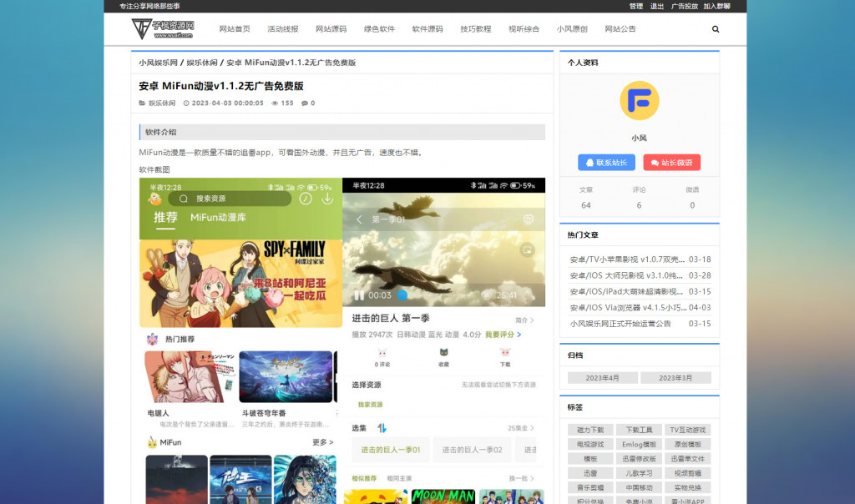Click the 联系站长 contact button
Screen dimensions: 855x504
pos(606,163)
